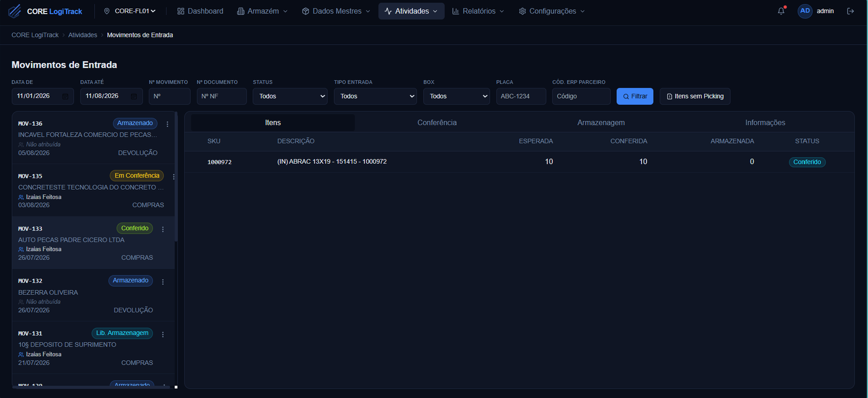
Task: Expand the Armazém menu
Action: 263,11
